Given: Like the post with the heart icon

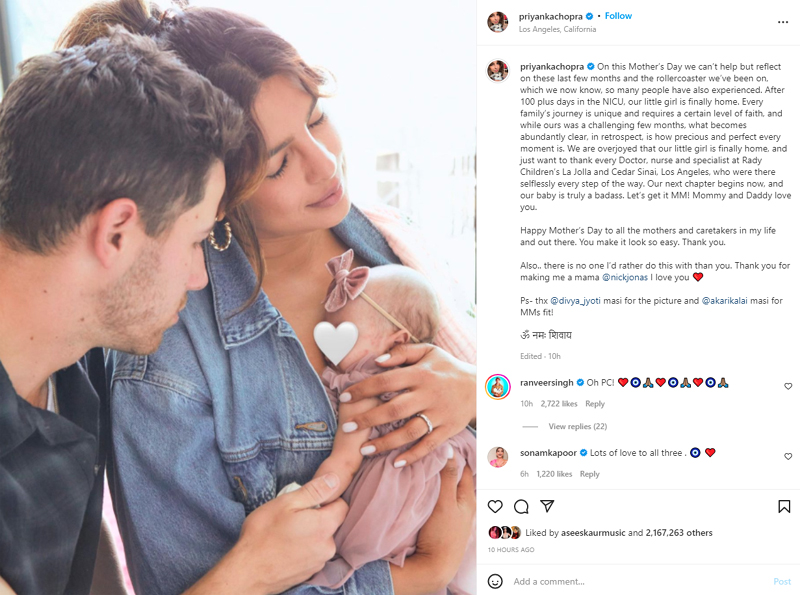Looking at the screenshot, I should click(x=495, y=506).
